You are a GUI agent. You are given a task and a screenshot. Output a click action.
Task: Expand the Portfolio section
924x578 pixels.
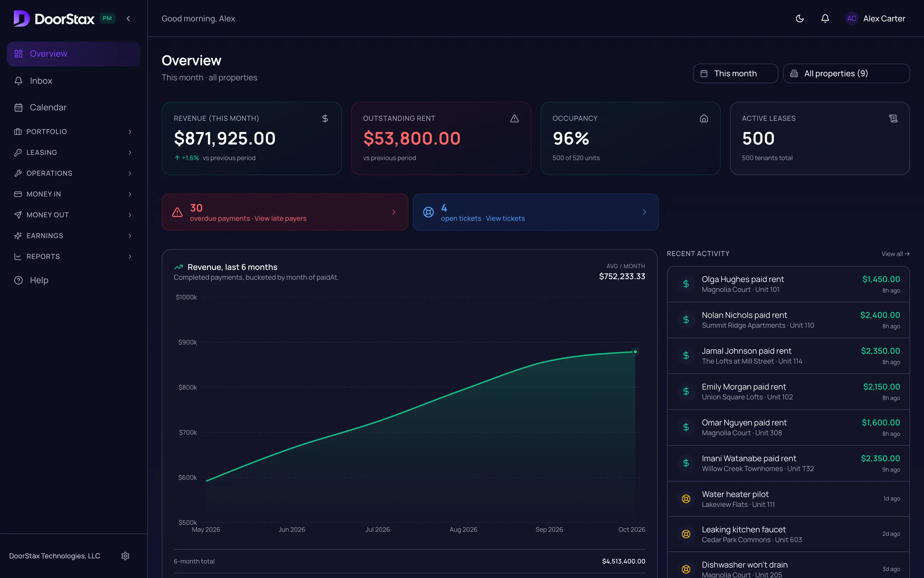click(73, 132)
